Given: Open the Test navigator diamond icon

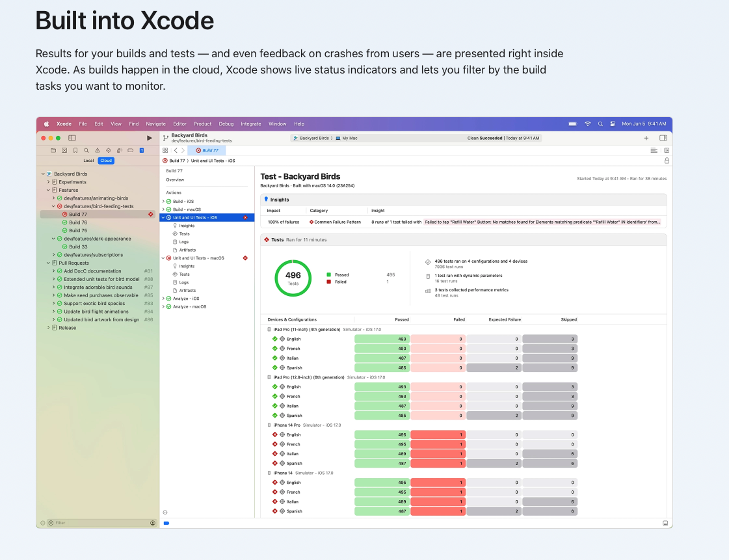Looking at the screenshot, I should tap(108, 150).
